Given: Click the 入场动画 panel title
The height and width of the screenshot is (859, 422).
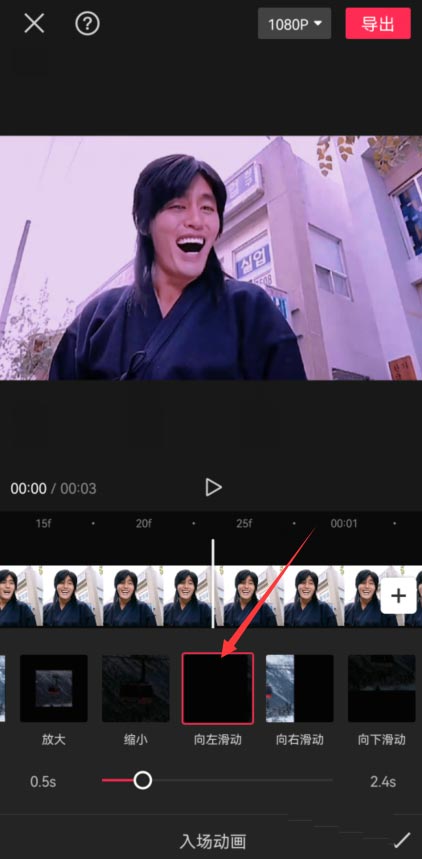Looking at the screenshot, I should tap(213, 841).
